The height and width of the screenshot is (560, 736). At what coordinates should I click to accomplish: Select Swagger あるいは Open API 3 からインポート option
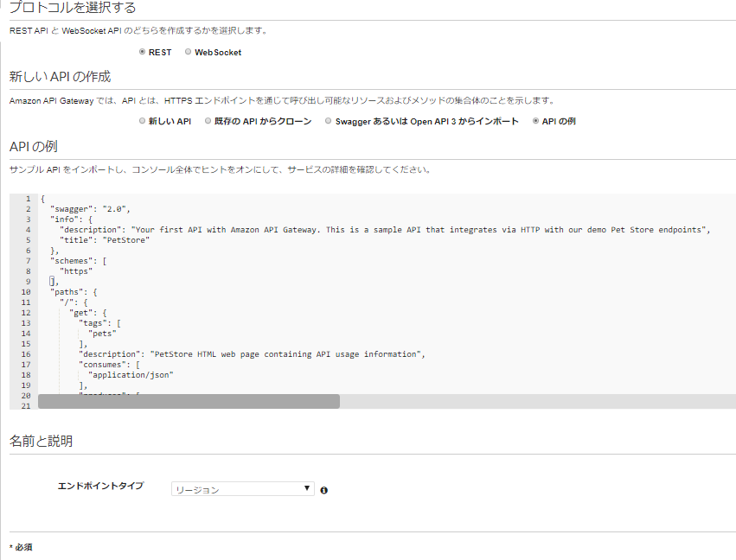click(329, 121)
